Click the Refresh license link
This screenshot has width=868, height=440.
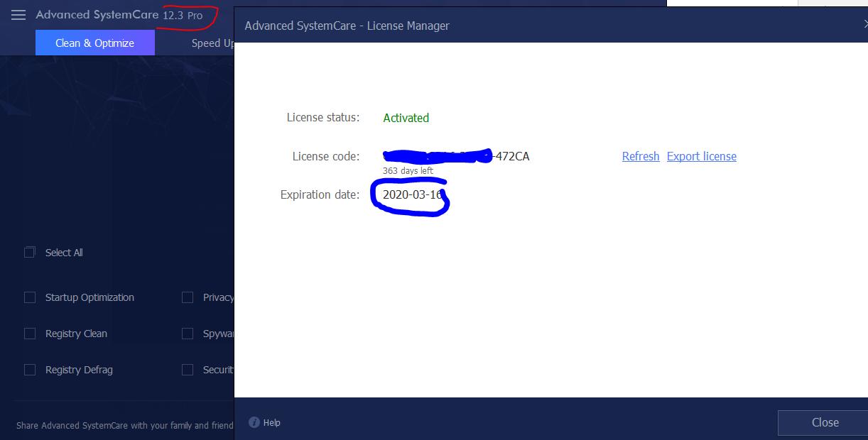tap(641, 156)
